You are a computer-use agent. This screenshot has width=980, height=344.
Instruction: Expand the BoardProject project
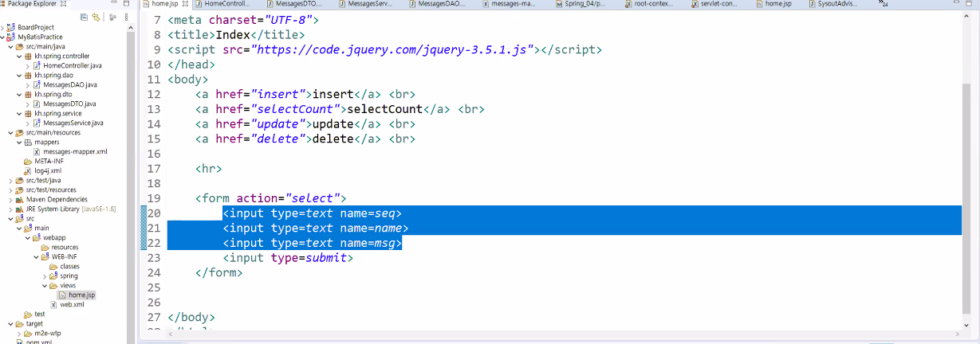click(x=4, y=27)
